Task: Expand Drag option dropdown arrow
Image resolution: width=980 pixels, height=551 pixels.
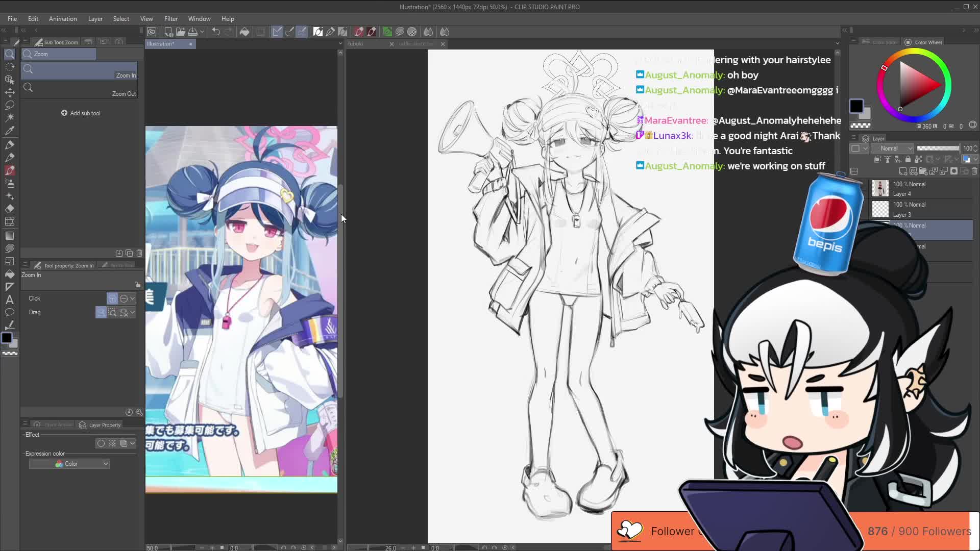Action: [x=133, y=312]
